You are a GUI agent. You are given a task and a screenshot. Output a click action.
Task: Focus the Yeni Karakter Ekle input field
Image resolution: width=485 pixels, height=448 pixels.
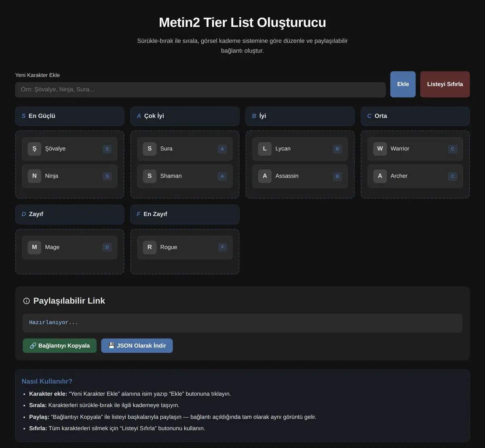point(200,90)
